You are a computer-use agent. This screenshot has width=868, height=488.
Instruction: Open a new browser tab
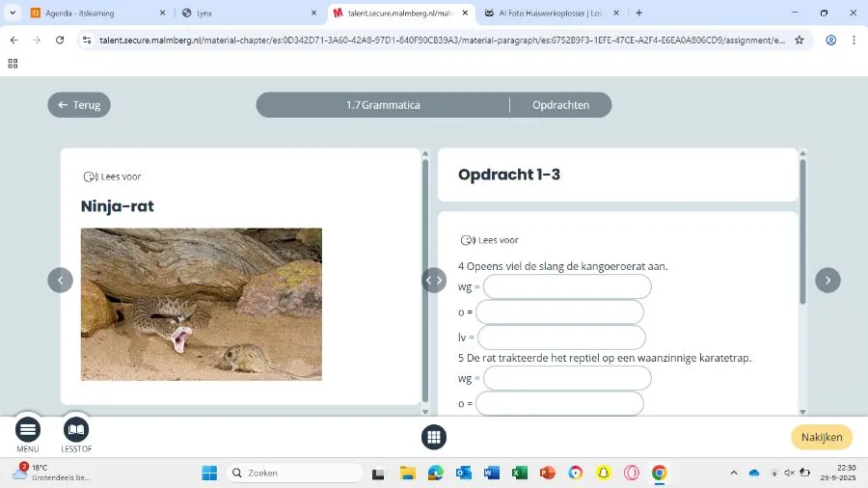638,13
